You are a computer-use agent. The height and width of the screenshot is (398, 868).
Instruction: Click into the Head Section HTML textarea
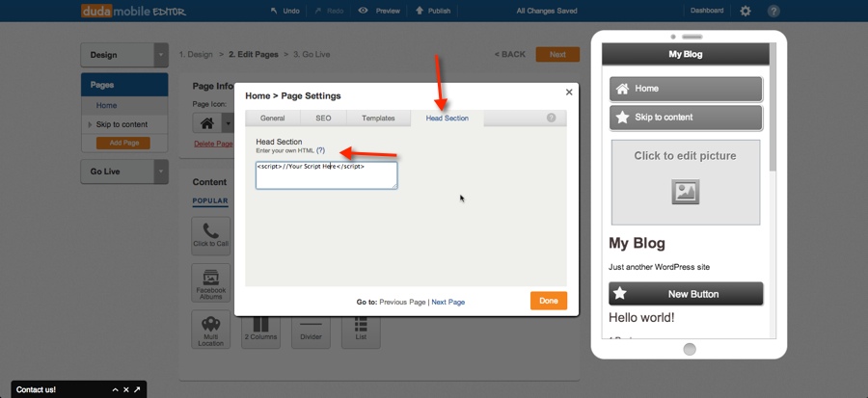(x=326, y=175)
